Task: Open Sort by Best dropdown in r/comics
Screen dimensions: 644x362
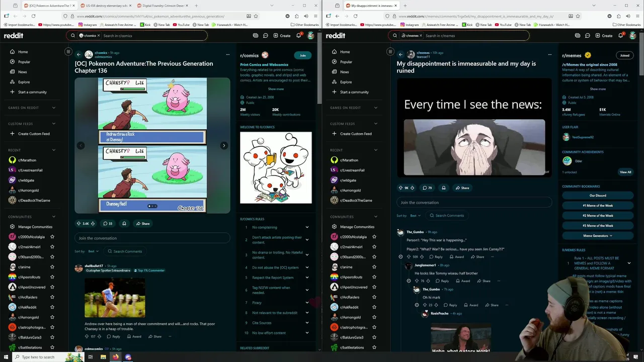Action: point(94,251)
